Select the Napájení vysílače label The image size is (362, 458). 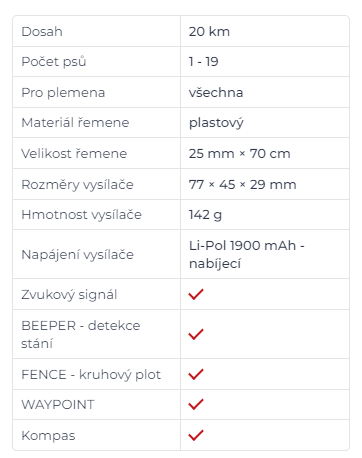(x=77, y=255)
